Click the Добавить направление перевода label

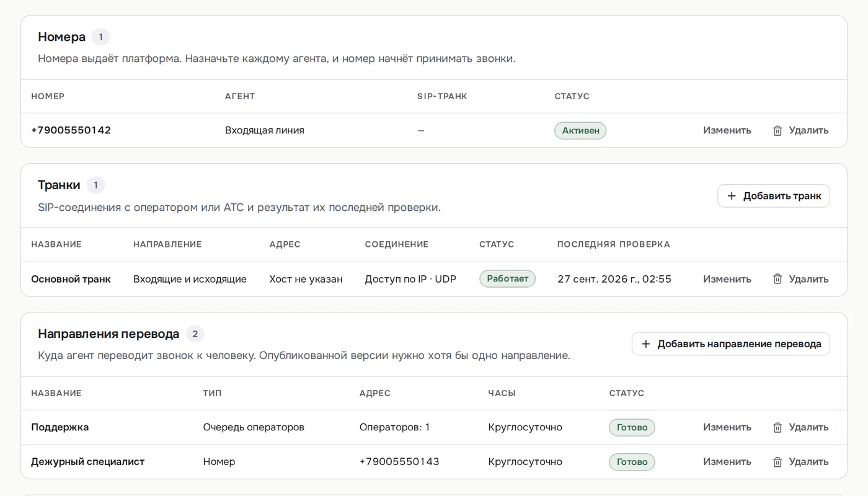point(740,344)
